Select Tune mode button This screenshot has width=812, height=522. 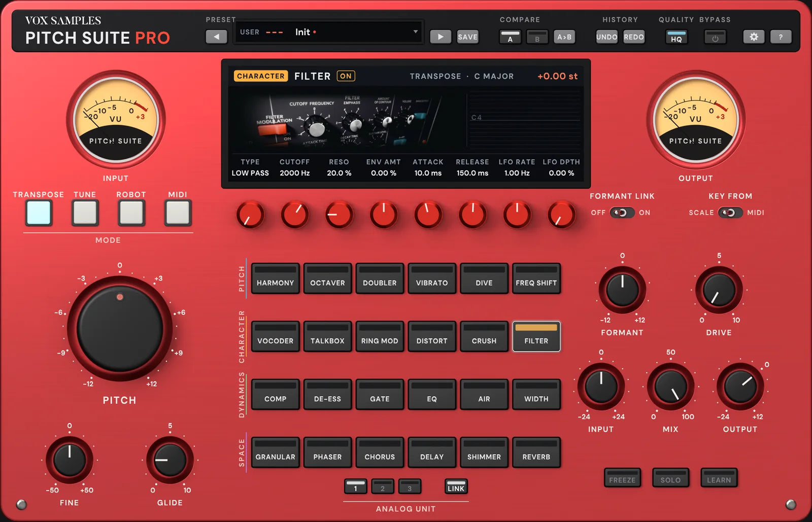85,213
